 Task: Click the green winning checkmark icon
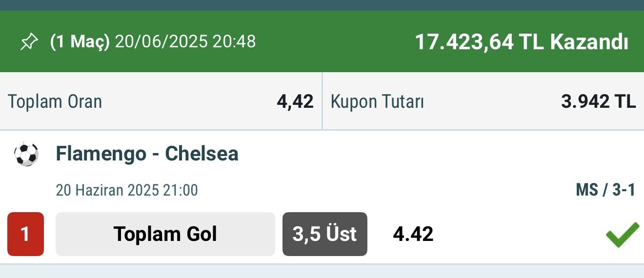622,235
